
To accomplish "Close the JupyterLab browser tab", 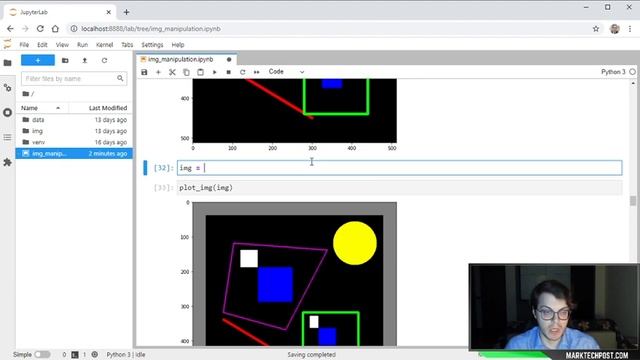I will click(109, 12).
